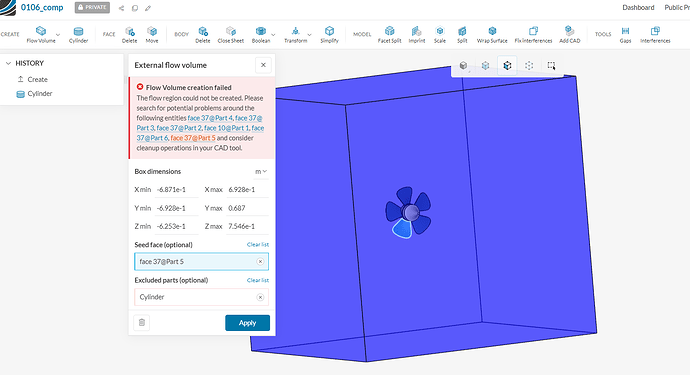
Task: Open the Flow Volume tool
Action: click(x=40, y=34)
